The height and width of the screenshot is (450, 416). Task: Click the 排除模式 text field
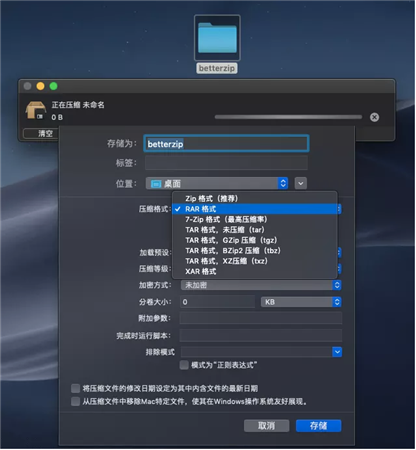[x=256, y=352]
